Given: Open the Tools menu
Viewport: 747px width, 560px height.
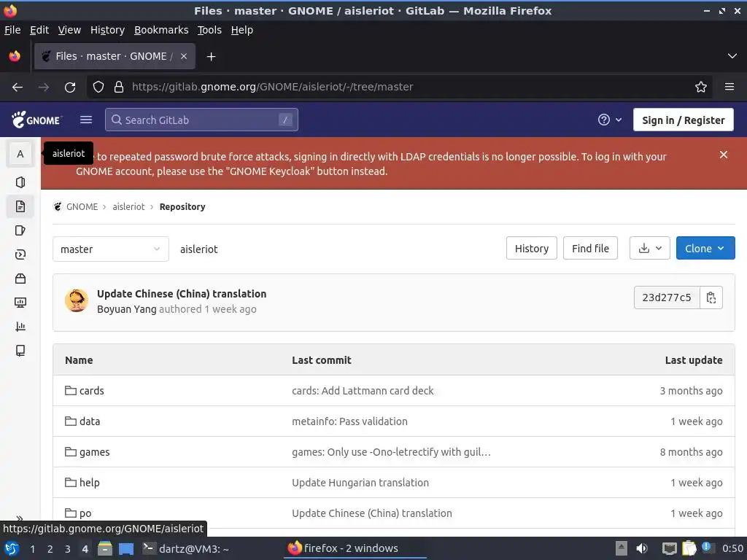Looking at the screenshot, I should (209, 30).
